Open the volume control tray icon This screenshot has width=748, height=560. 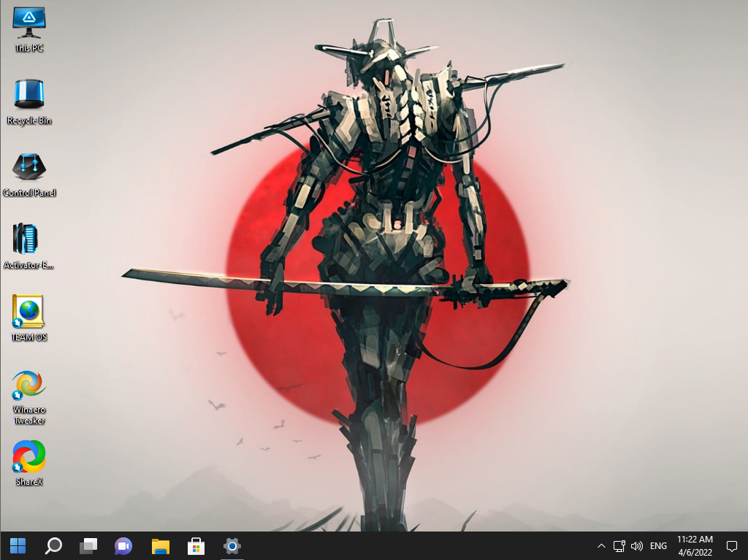click(637, 545)
